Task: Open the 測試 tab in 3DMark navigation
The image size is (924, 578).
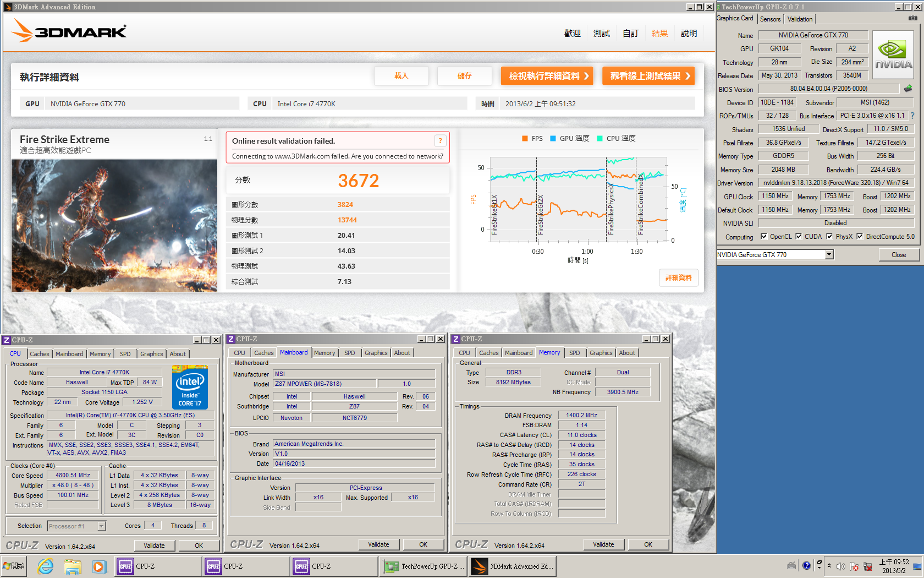Action: 602,33
